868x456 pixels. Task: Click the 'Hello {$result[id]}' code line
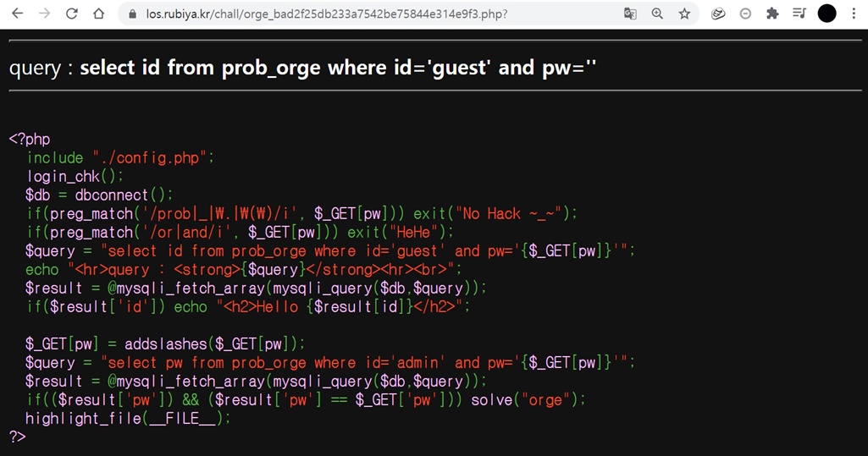click(248, 307)
